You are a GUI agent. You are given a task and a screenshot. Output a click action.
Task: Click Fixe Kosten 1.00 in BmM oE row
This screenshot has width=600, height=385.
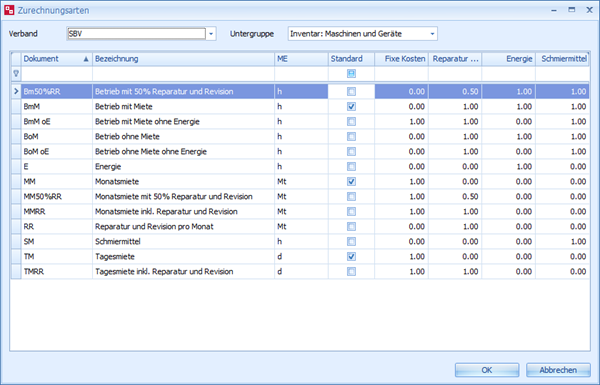[401, 121]
